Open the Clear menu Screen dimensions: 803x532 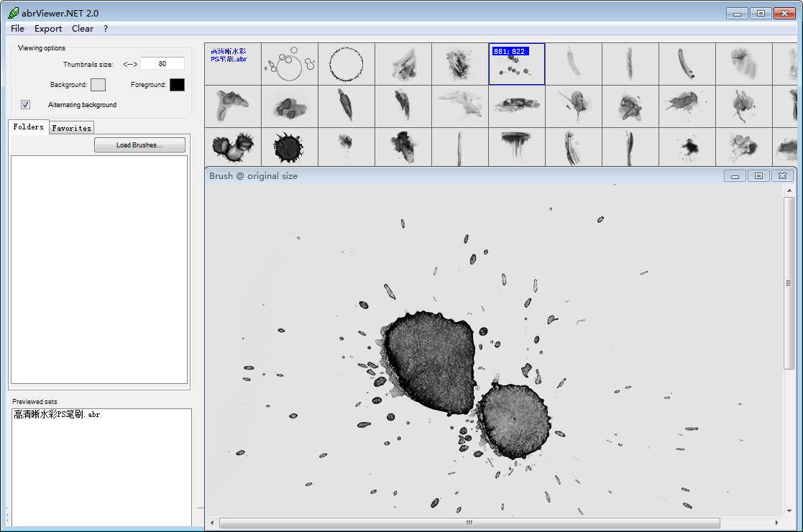[x=83, y=29]
